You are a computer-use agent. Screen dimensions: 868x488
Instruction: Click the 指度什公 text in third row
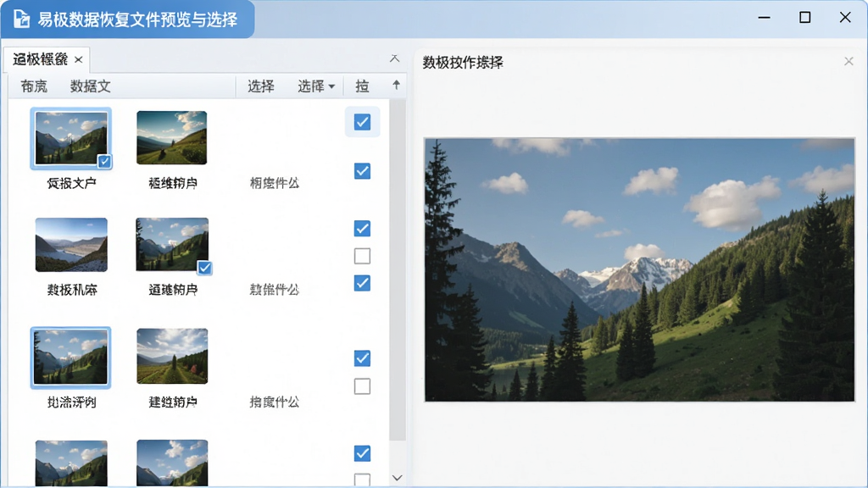click(274, 402)
